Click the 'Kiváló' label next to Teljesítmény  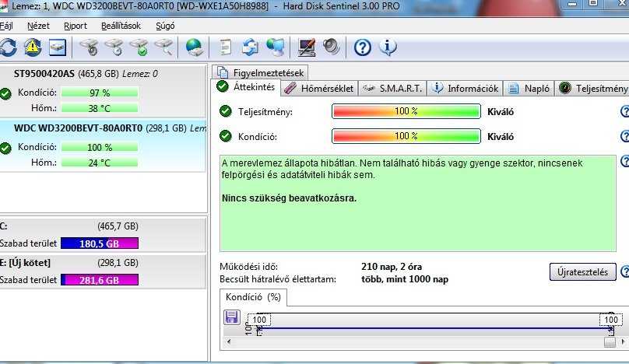point(501,112)
